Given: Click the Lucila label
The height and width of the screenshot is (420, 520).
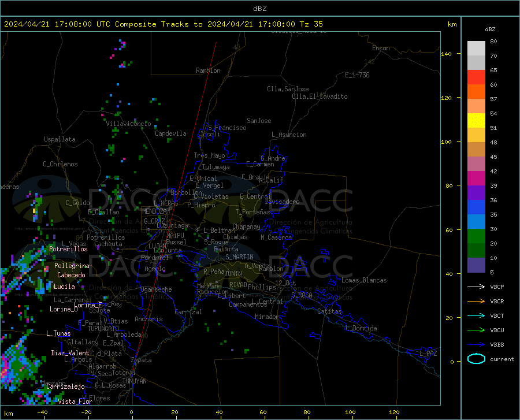Looking at the screenshot, I should (x=64, y=287).
